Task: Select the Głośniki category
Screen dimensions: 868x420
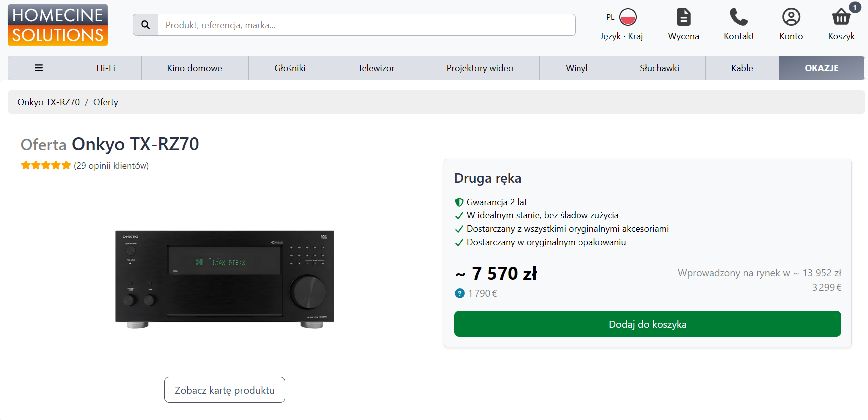Action: click(x=290, y=68)
